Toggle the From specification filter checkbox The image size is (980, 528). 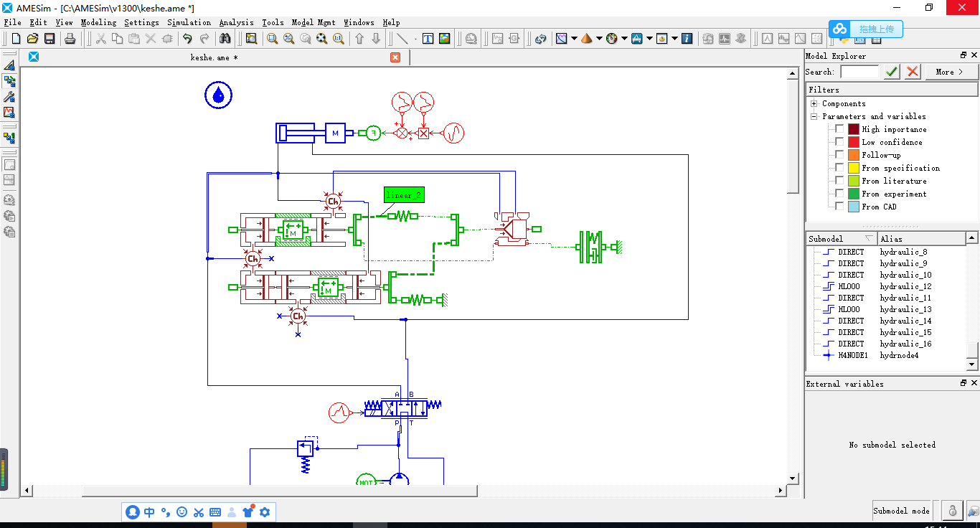[839, 168]
